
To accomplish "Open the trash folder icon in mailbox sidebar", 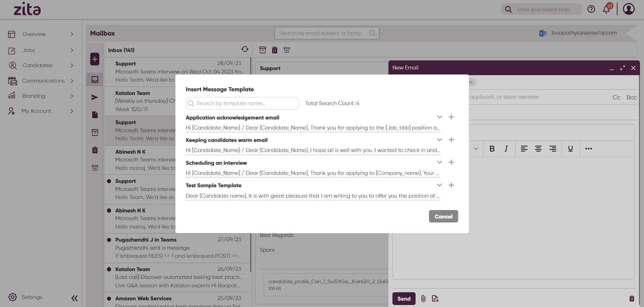I will 95,150.
